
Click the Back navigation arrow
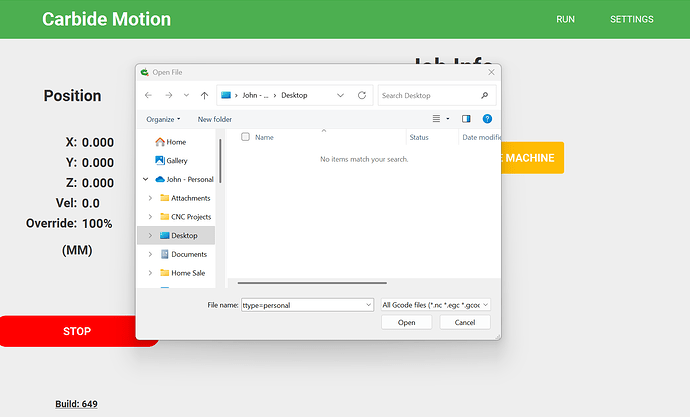point(149,95)
